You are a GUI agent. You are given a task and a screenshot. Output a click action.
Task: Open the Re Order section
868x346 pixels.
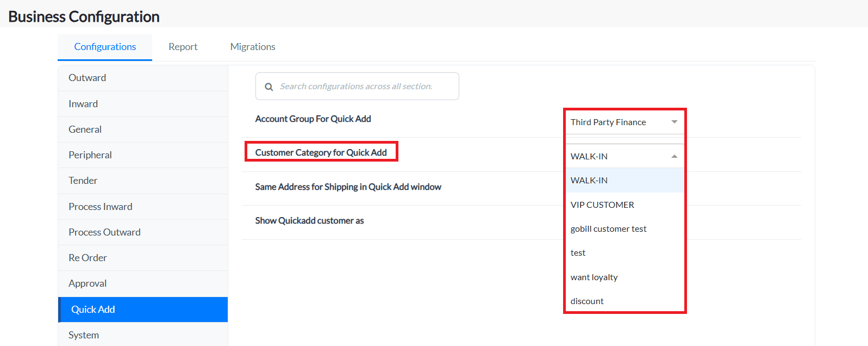click(88, 258)
